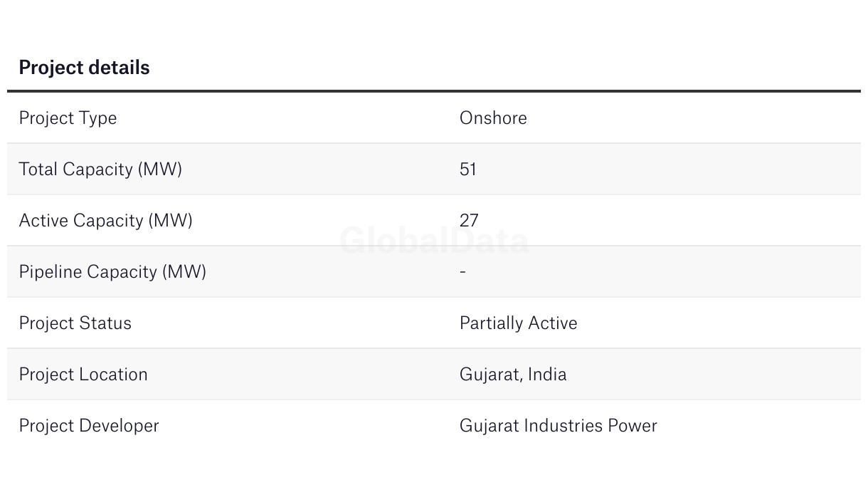Click the active capacity value 27

click(x=469, y=221)
